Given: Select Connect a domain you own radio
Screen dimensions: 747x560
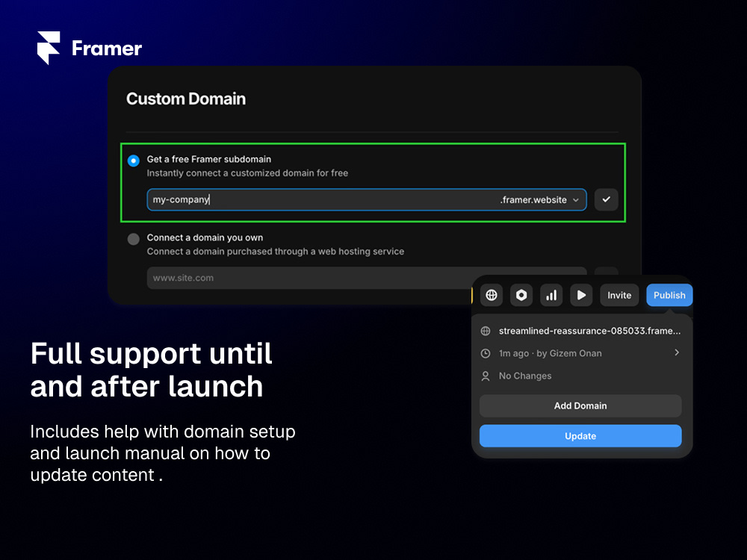Looking at the screenshot, I should point(134,239).
